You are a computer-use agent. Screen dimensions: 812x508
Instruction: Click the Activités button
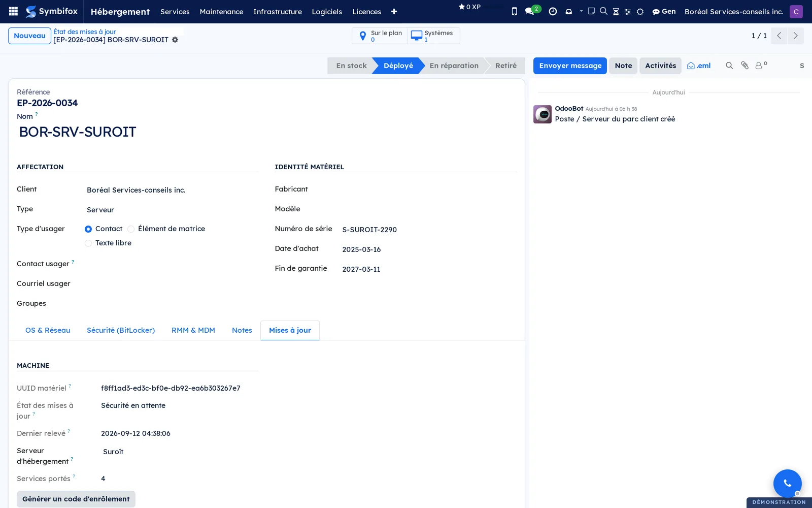click(x=660, y=66)
